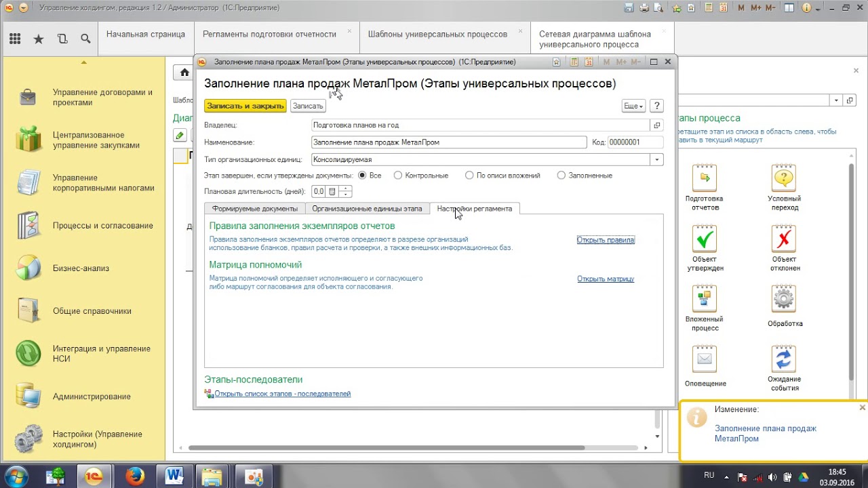Image resolution: width=868 pixels, height=488 pixels.
Task: Click the Print preview icon in main toolbar
Action: 658,8
